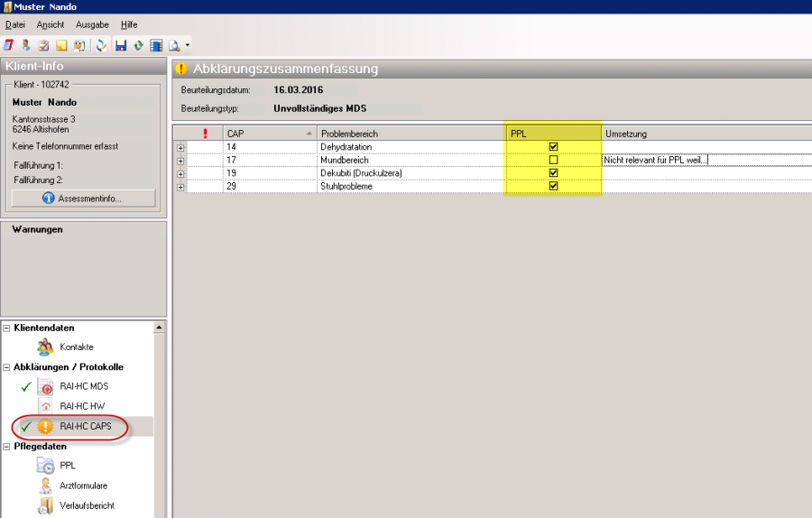Click the Assessmentinfo... button
812x518 pixels.
tap(83, 198)
